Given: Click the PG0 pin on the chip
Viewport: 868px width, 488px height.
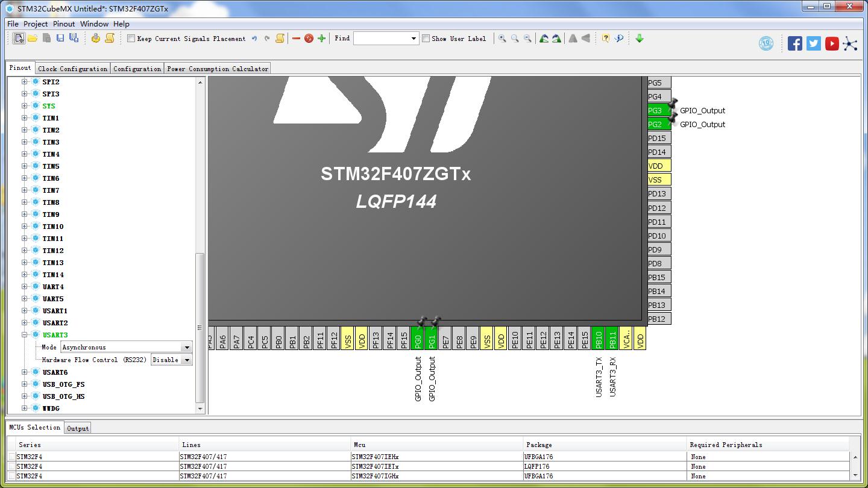Looking at the screenshot, I should (x=418, y=338).
